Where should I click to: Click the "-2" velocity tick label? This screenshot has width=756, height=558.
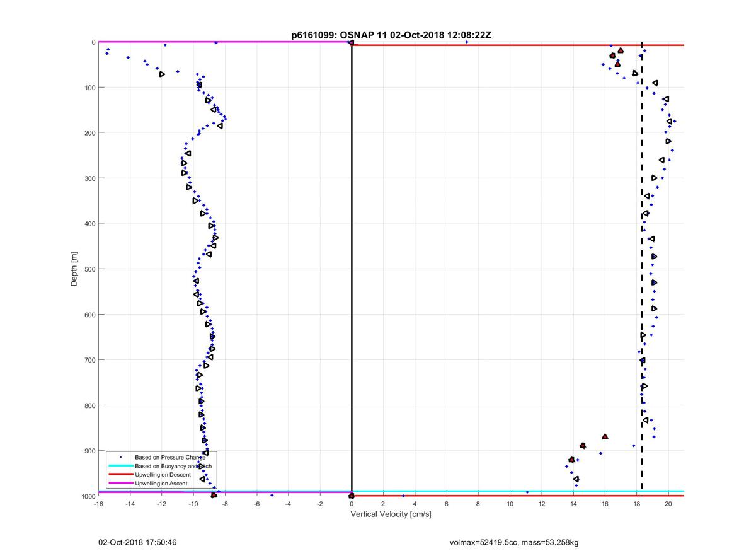320,504
